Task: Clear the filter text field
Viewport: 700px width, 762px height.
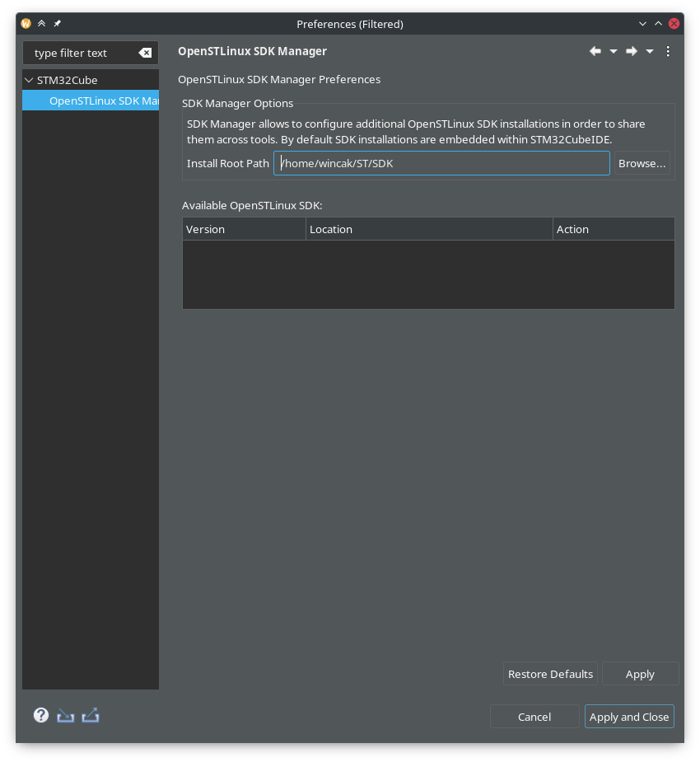Action: click(145, 53)
